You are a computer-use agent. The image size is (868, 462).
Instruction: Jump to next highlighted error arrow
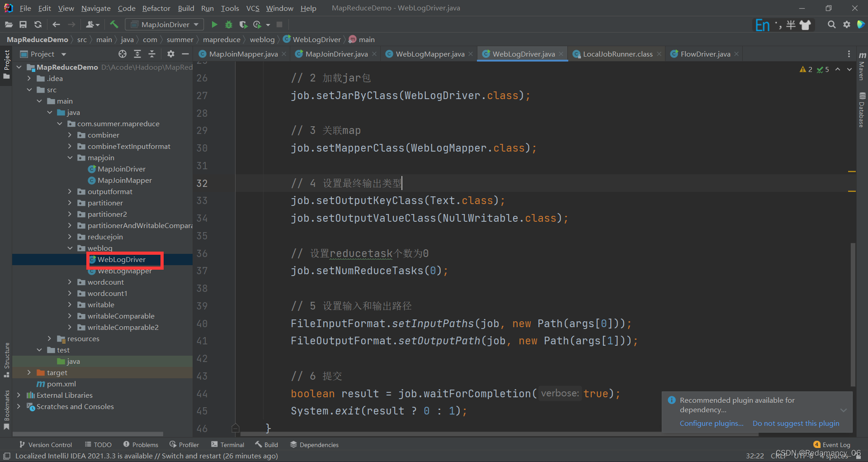pyautogui.click(x=849, y=69)
